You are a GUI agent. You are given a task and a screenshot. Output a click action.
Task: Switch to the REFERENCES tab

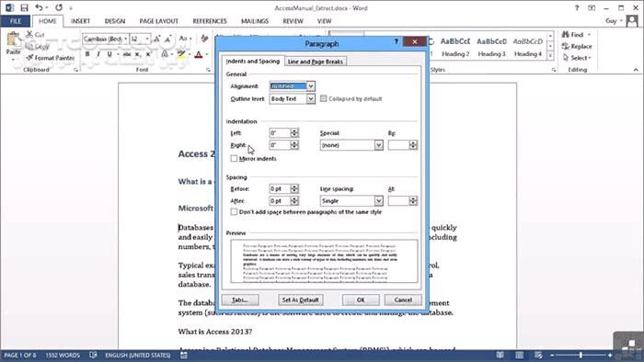pyautogui.click(x=210, y=21)
